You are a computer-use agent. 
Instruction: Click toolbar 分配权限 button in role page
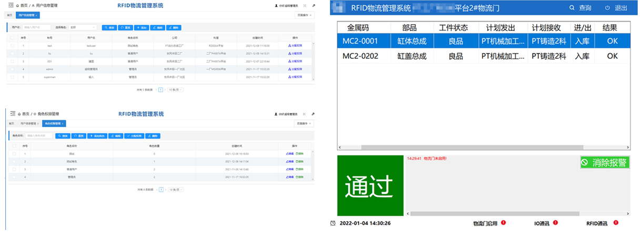[135, 135]
